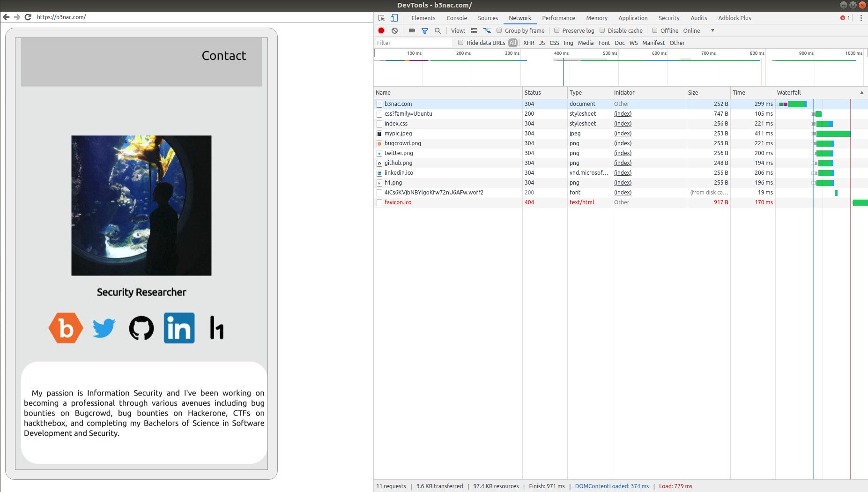This screenshot has height=492, width=868.
Task: Check Hide data URLs
Action: 461,43
